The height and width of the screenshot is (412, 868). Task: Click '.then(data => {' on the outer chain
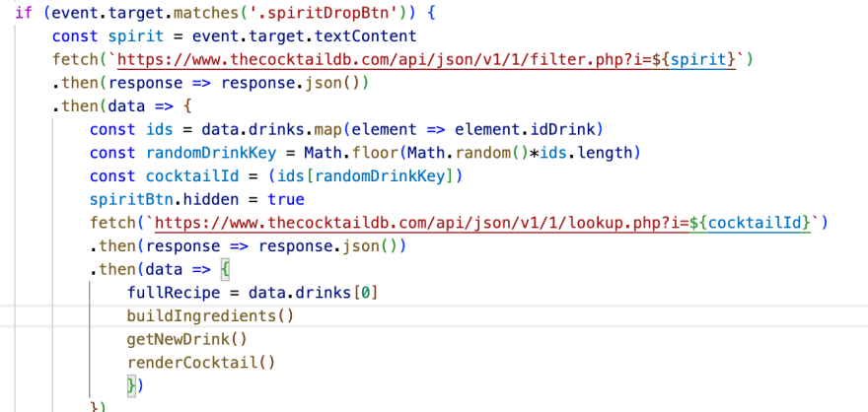tap(121, 106)
